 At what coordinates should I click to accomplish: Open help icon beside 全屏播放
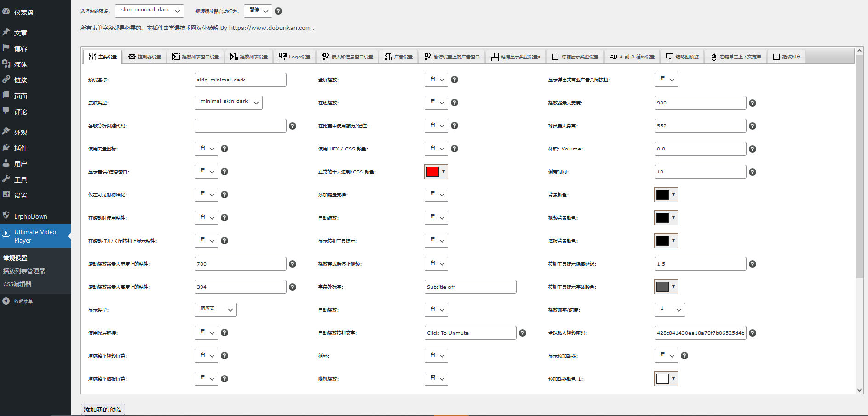(454, 80)
